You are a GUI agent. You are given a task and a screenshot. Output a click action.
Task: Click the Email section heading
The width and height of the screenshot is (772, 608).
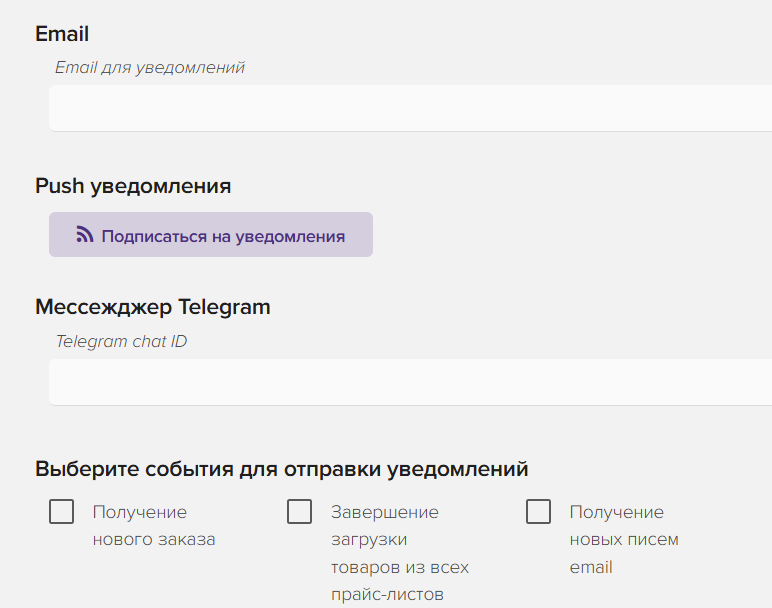(62, 34)
